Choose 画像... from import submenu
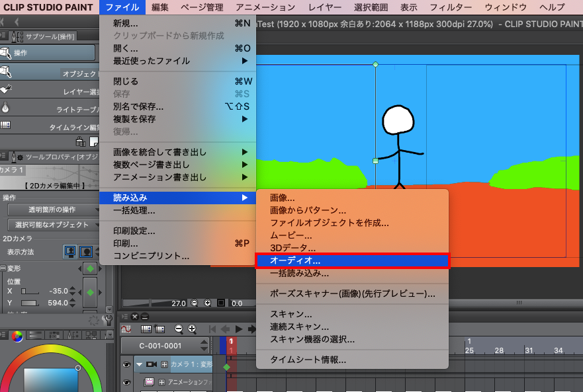 point(353,198)
